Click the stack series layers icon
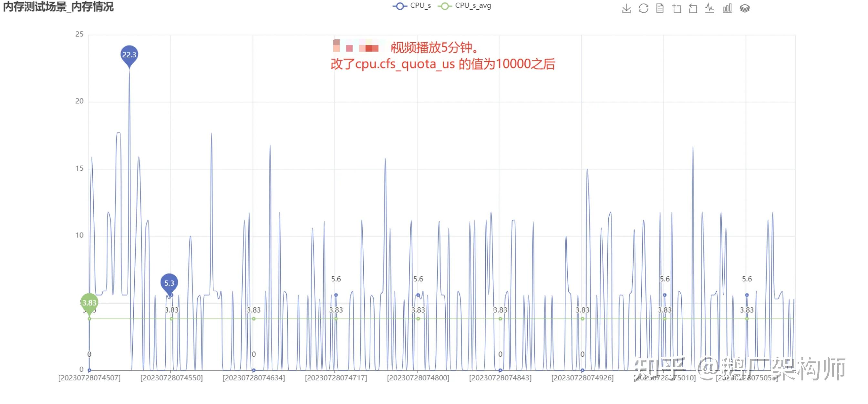This screenshot has height=404, width=868. (x=745, y=8)
